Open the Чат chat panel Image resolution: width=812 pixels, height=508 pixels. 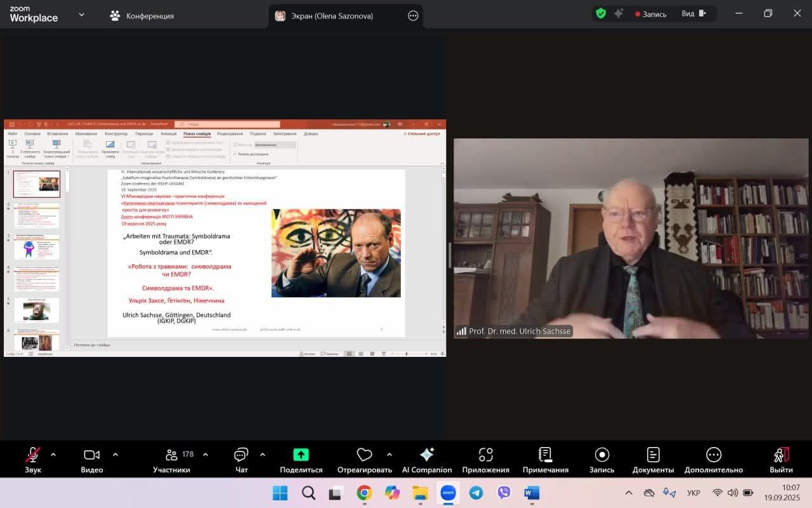(241, 455)
